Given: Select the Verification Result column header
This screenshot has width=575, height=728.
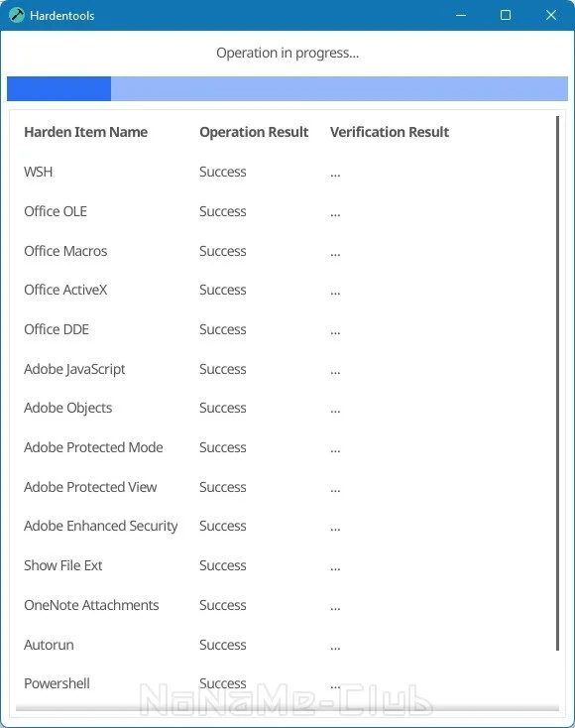Looking at the screenshot, I should [x=390, y=132].
